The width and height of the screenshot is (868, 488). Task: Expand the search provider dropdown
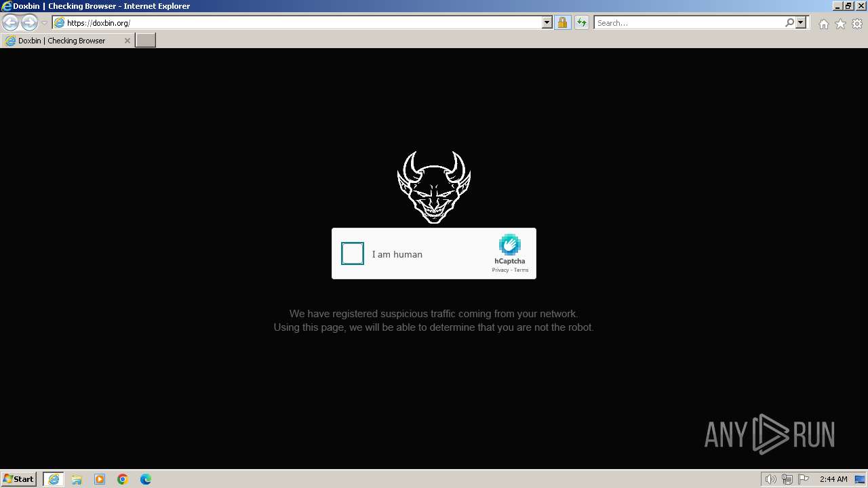801,22
